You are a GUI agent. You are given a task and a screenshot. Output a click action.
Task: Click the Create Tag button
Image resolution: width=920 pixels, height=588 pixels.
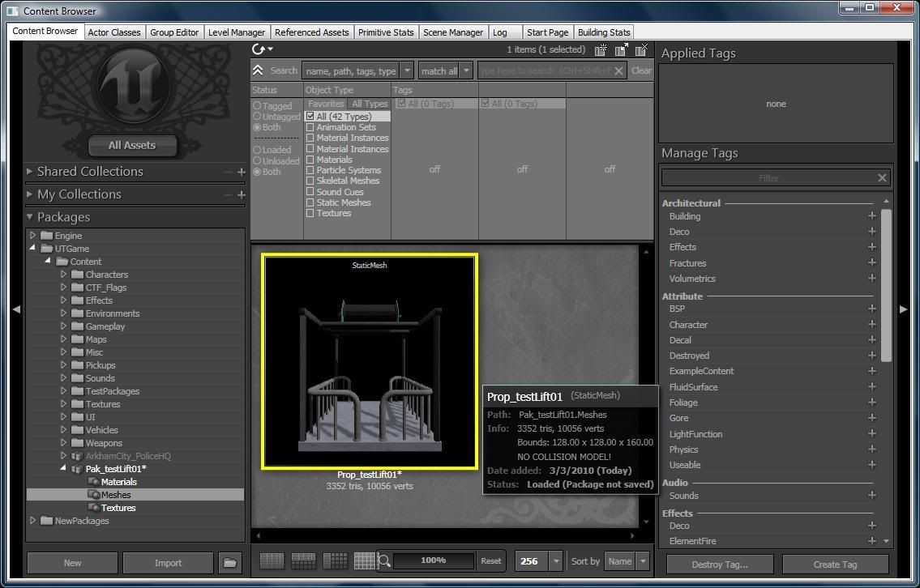coord(835,565)
